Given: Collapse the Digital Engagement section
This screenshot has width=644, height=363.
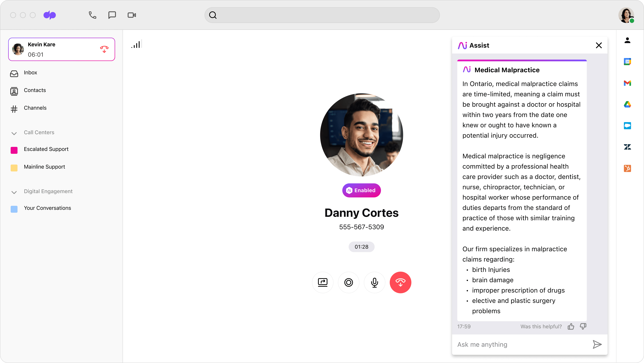Looking at the screenshot, I should coord(14,192).
